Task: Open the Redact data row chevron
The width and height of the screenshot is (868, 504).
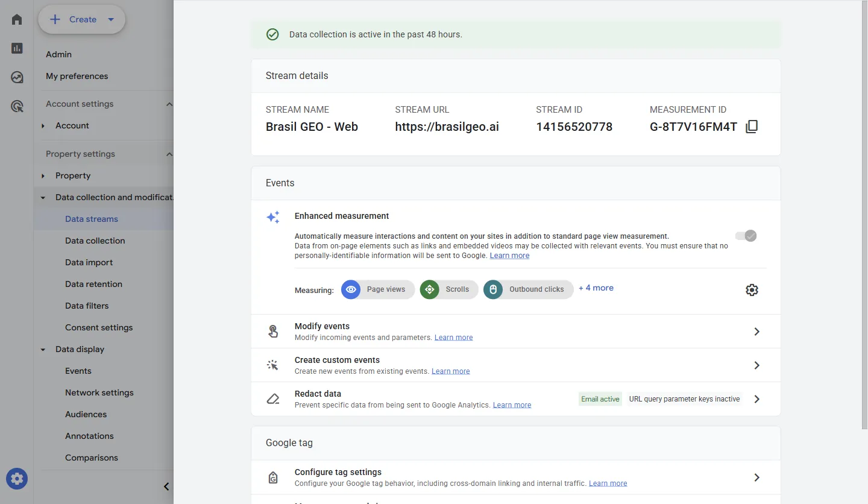Action: 756,399
